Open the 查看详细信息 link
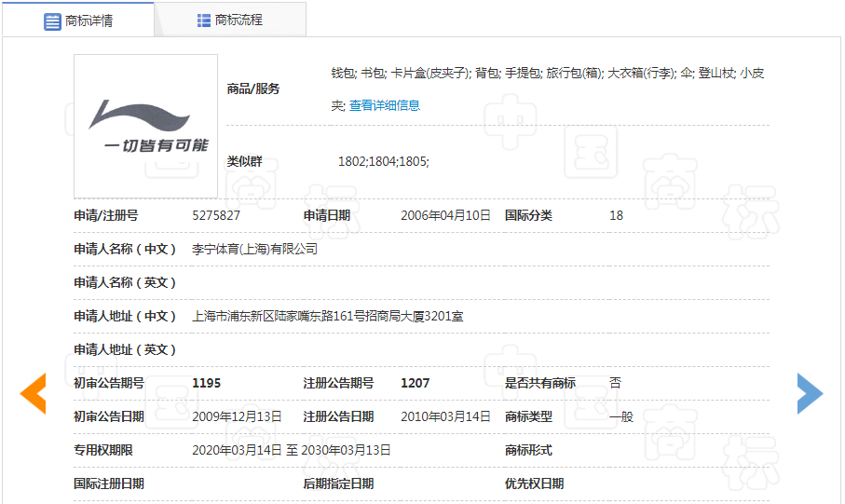 tap(384, 105)
